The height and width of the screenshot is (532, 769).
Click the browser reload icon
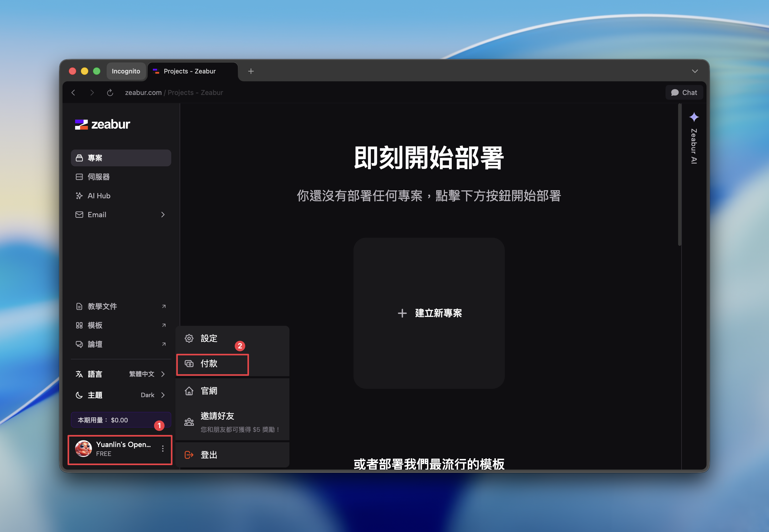[110, 93]
